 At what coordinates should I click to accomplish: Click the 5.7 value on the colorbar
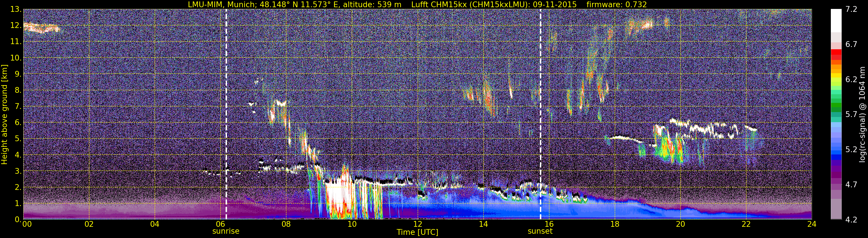click(851, 115)
